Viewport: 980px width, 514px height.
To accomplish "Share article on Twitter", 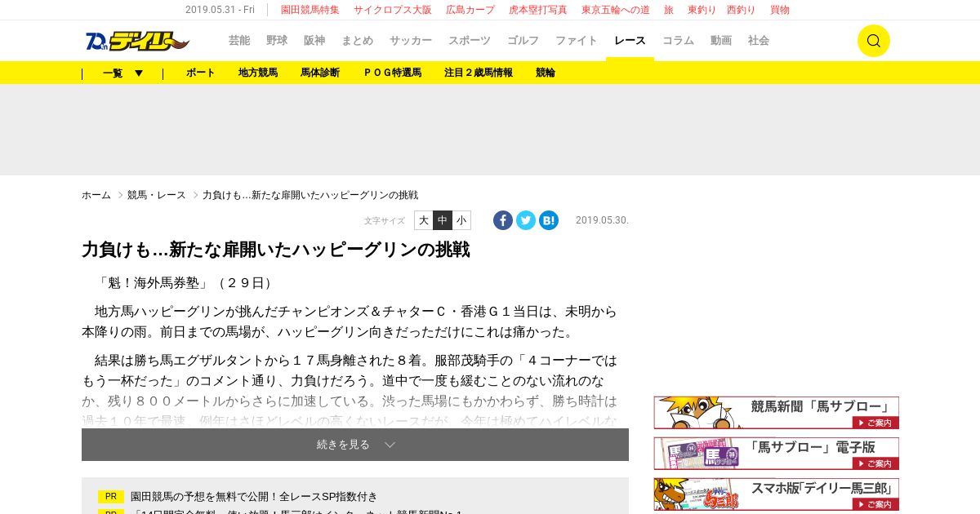I will [x=526, y=220].
